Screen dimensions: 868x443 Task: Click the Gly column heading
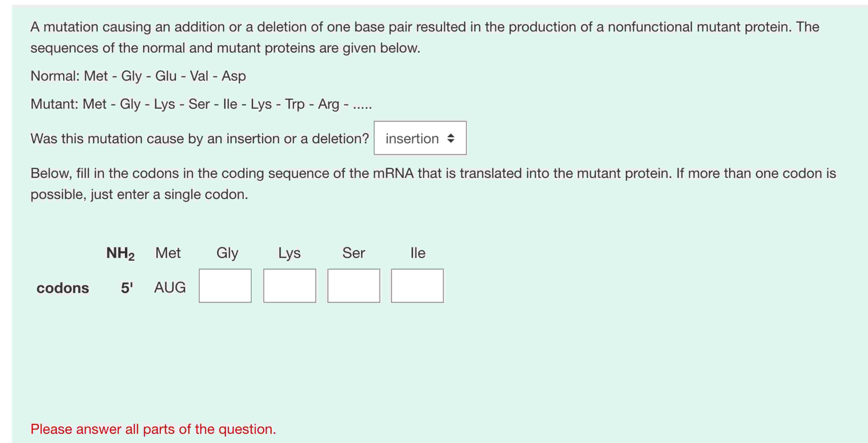point(228,253)
